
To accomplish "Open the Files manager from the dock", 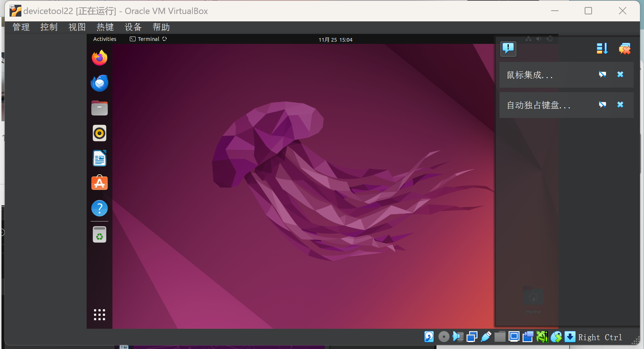I will (100, 108).
